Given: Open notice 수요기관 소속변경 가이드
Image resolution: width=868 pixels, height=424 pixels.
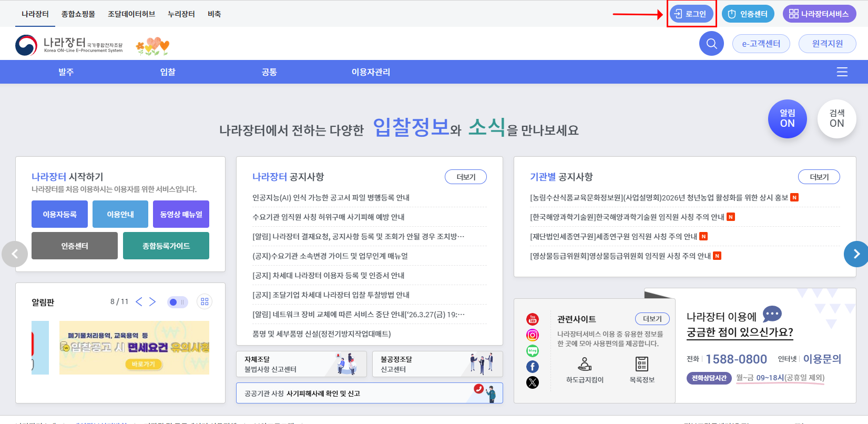Looking at the screenshot, I should click(x=330, y=256).
